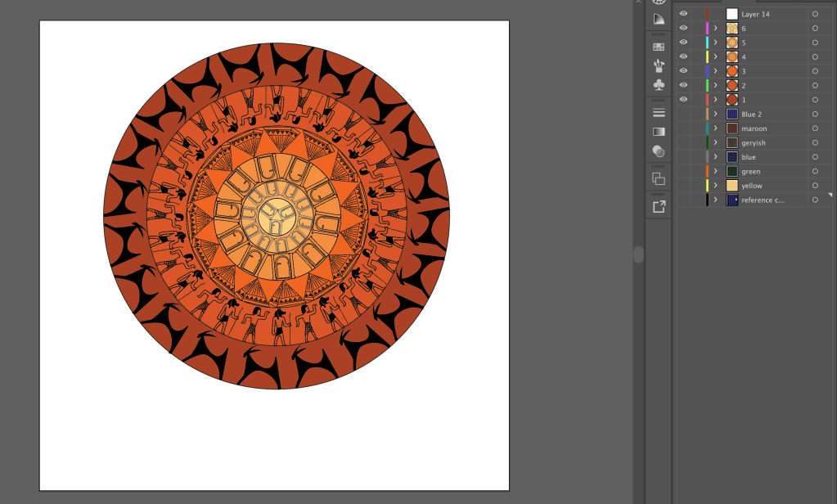The width and height of the screenshot is (837, 504).
Task: Open the Artboards panel icon
Action: click(x=659, y=178)
